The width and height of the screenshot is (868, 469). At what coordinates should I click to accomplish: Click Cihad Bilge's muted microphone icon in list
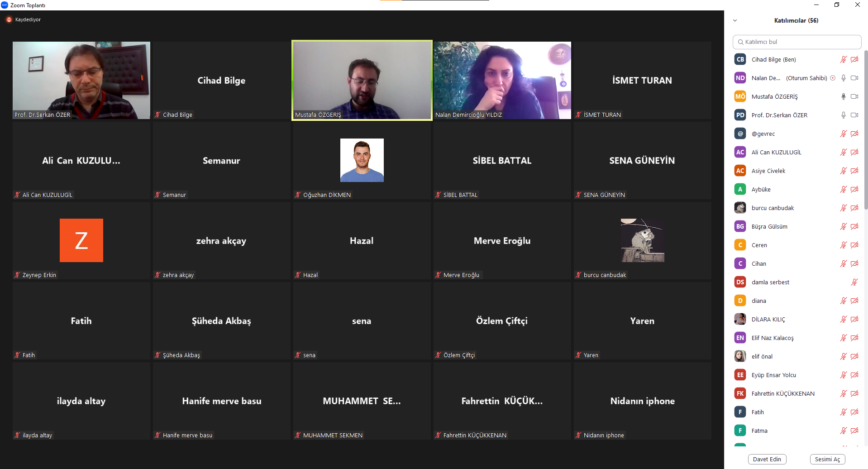[x=844, y=59]
